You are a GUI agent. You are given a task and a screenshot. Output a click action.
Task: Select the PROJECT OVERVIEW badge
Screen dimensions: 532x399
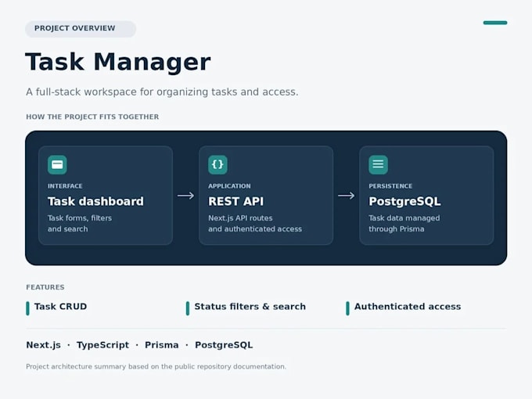[x=81, y=28]
